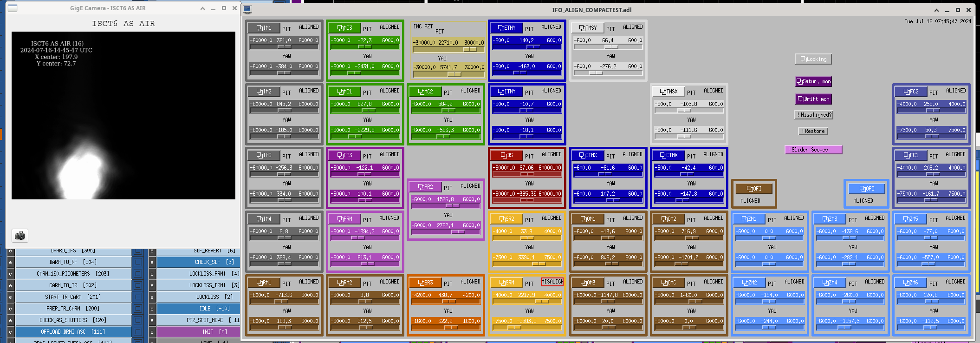Click the BS PIT slider

click(x=527, y=174)
